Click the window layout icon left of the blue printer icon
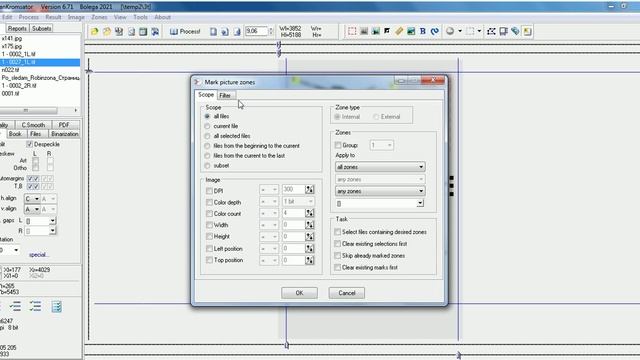Viewport: 640px width, 360px height. [143, 31]
